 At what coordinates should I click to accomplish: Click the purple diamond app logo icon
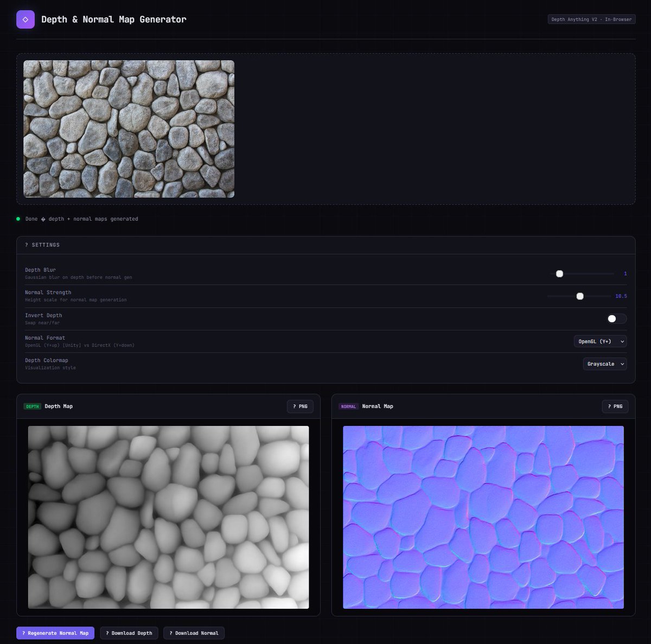coord(25,20)
